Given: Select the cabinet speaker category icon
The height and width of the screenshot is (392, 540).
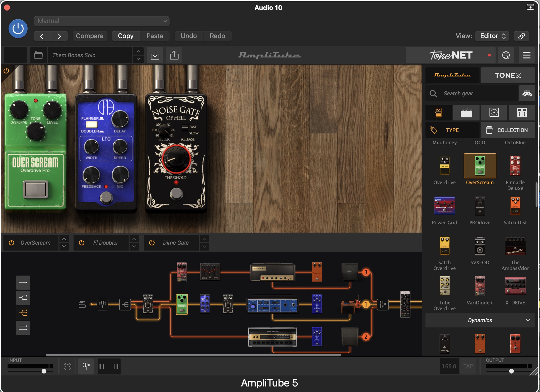Looking at the screenshot, I should pyautogui.click(x=494, y=113).
